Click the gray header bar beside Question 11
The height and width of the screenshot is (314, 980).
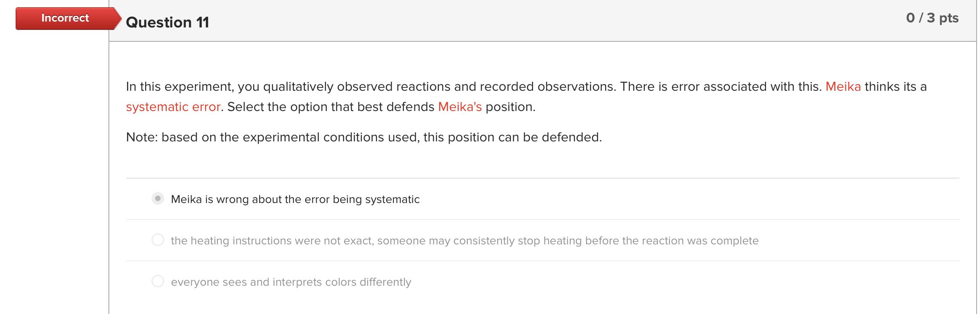[549, 21]
